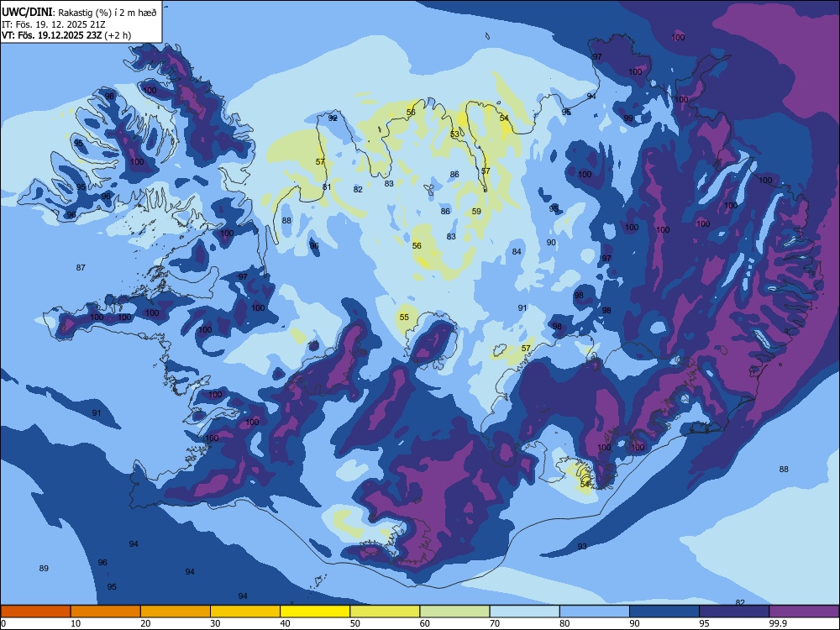Image resolution: width=840 pixels, height=630 pixels.
Task: Click the humidity value '89' in the southwest ocean
Action: point(44,568)
